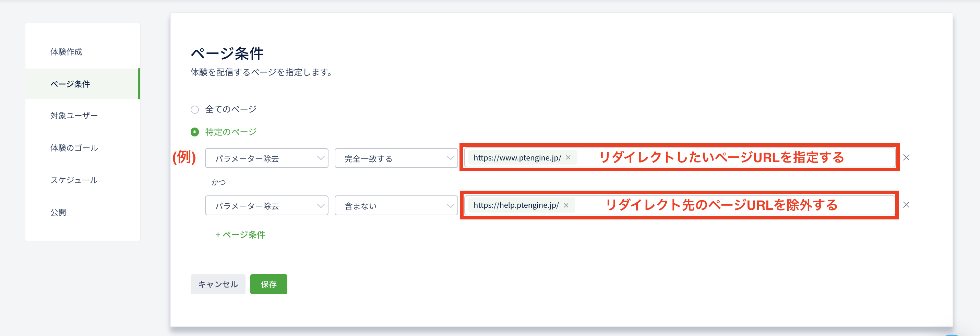Click the https://www.ptengine.jp/ tag text
The width and height of the screenshot is (980, 336).
(x=517, y=157)
